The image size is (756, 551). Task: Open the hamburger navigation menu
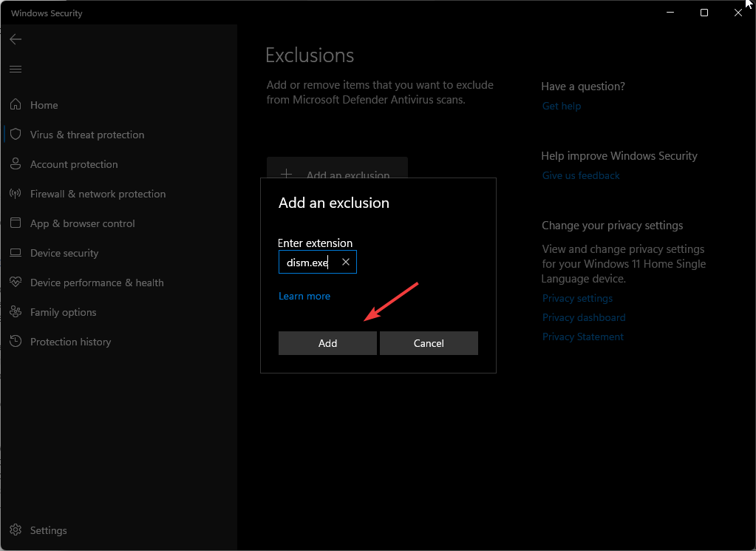coord(16,69)
